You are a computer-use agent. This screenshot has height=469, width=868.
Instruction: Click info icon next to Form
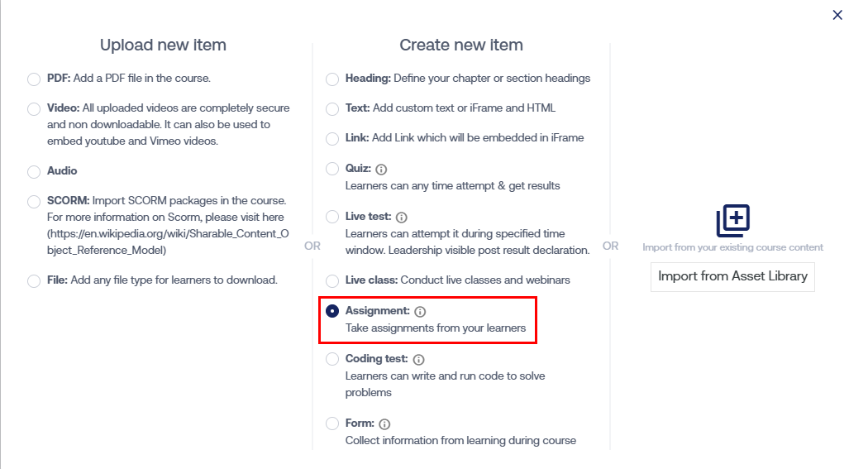384,424
